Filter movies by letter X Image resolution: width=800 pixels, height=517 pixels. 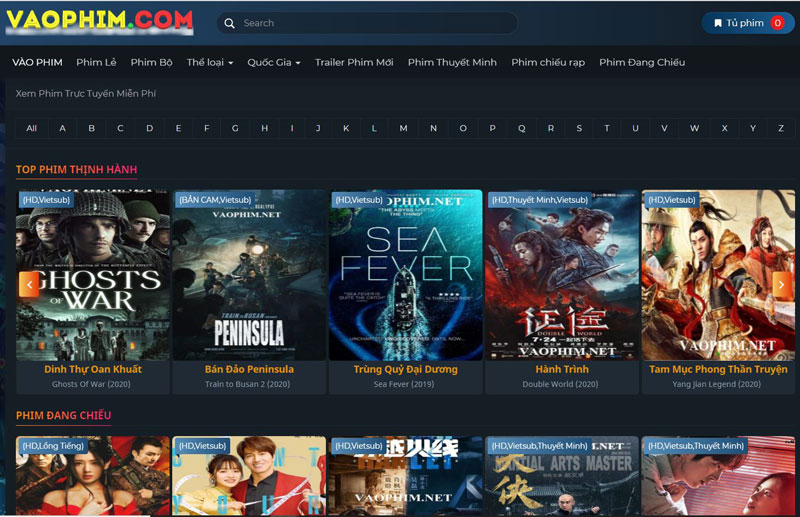pyautogui.click(x=724, y=128)
